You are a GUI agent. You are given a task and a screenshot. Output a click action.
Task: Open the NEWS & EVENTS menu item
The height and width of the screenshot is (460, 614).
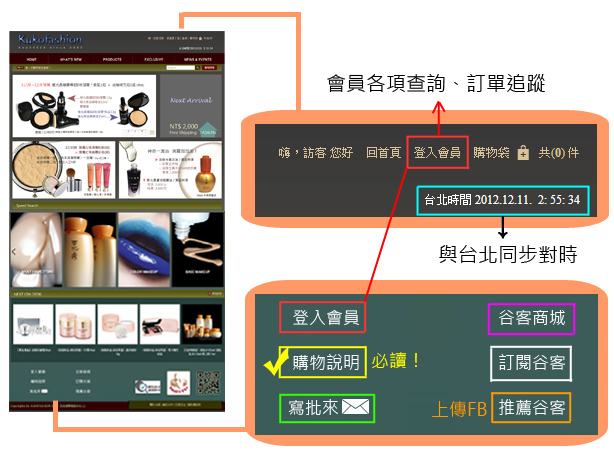point(196,60)
